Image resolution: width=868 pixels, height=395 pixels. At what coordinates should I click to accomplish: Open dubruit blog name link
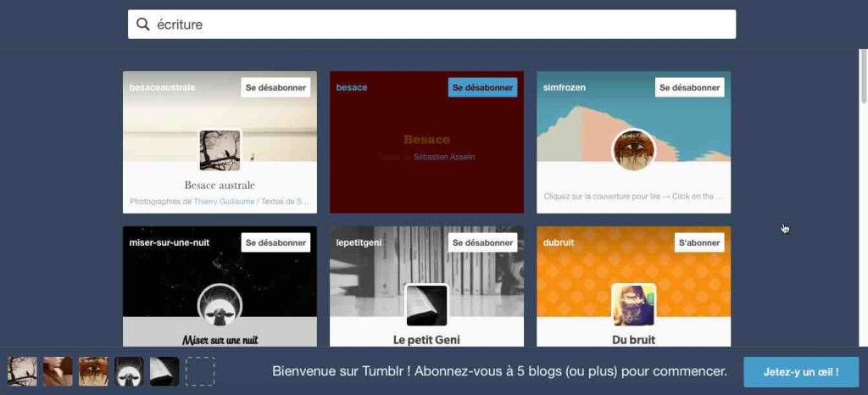tap(559, 242)
